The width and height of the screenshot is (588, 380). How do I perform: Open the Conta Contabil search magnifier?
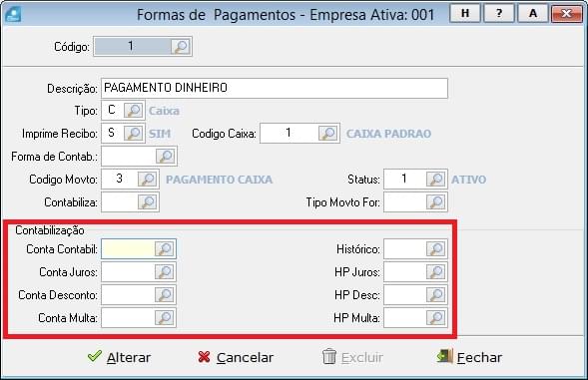[x=165, y=248]
